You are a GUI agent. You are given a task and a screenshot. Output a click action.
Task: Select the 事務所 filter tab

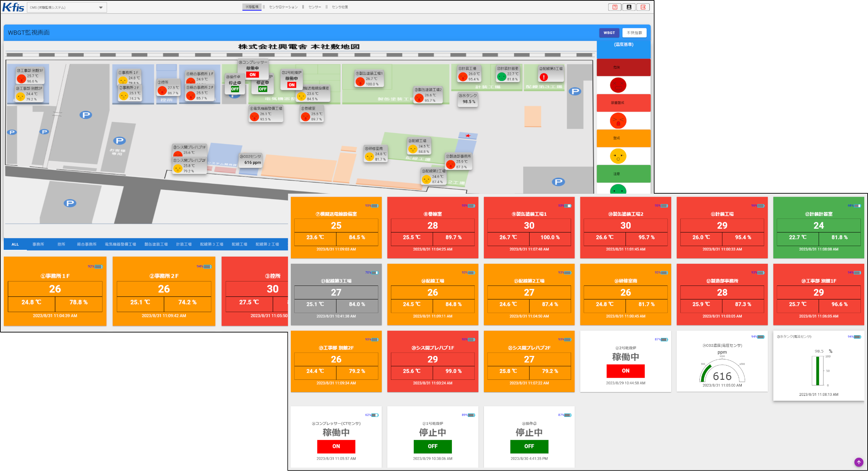tap(38, 244)
